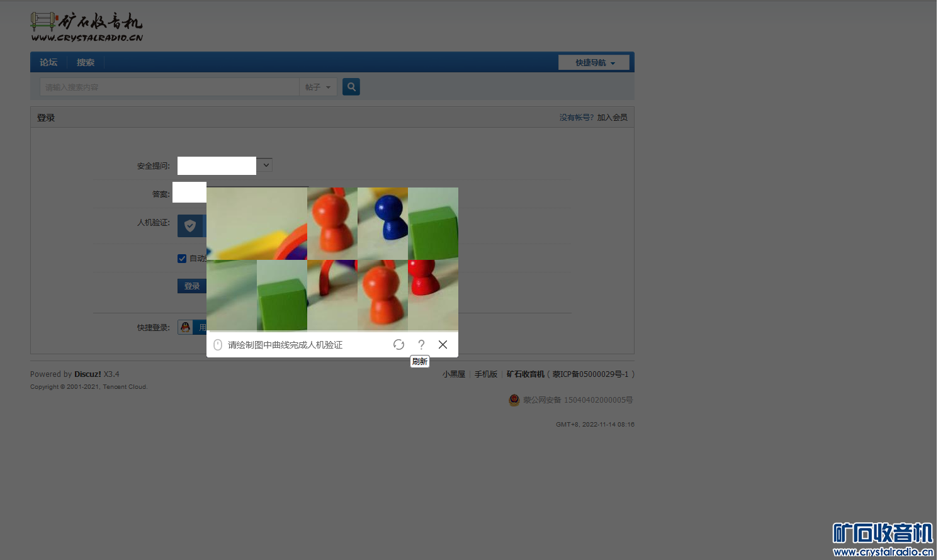
Task: Click the 人机验证: field label
Action: click(154, 223)
